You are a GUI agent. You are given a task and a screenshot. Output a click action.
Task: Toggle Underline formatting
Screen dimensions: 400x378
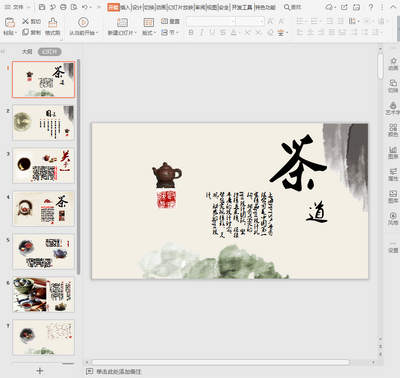pyautogui.click(x=212, y=32)
